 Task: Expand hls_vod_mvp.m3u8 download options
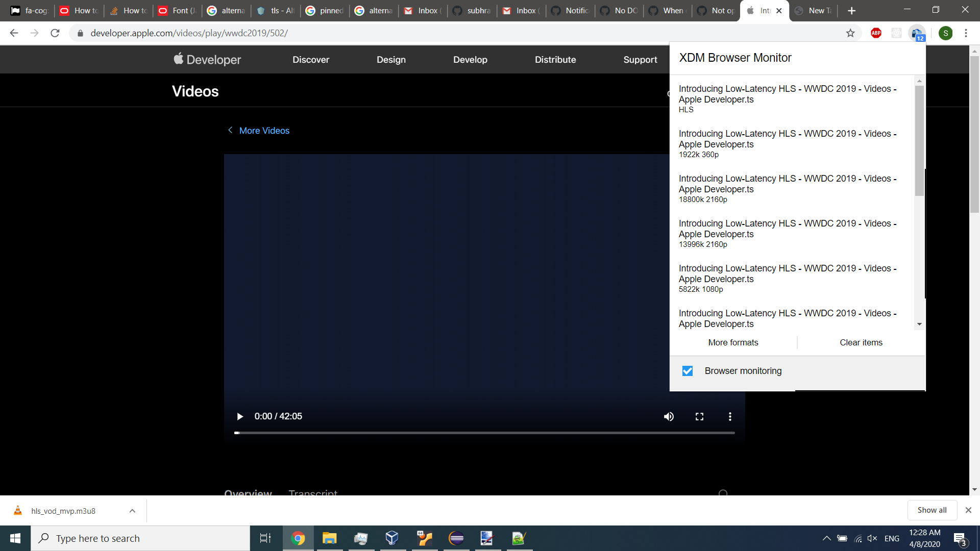pos(132,511)
